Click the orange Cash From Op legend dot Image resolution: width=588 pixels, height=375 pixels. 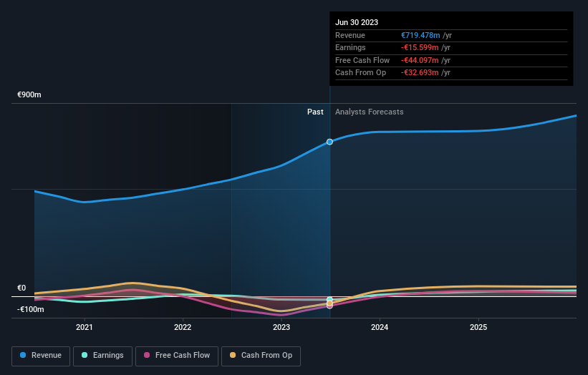[x=233, y=355]
